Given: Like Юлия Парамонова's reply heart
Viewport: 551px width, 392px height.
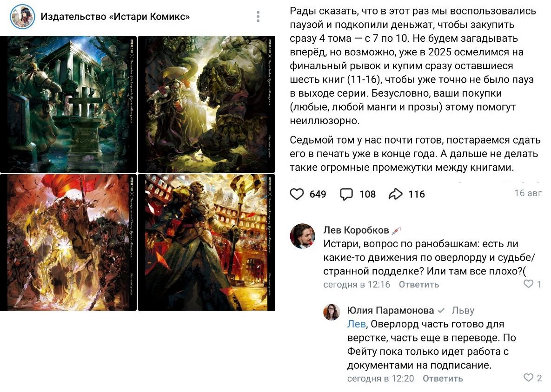Looking at the screenshot, I should pyautogui.click(x=528, y=377).
